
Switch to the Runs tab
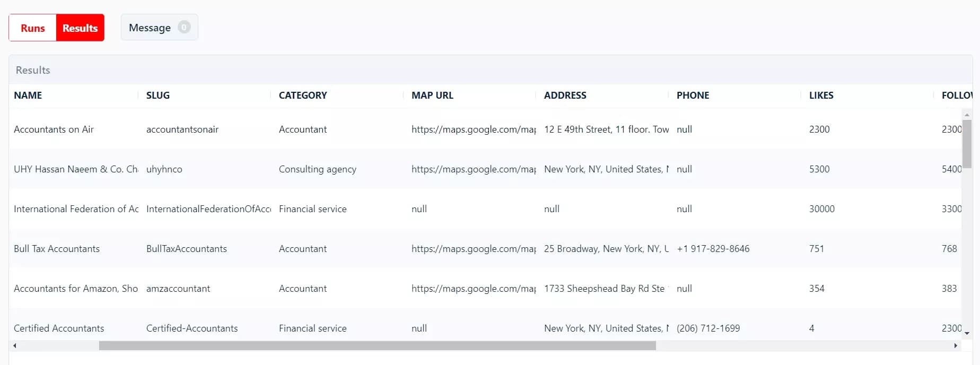[32, 28]
